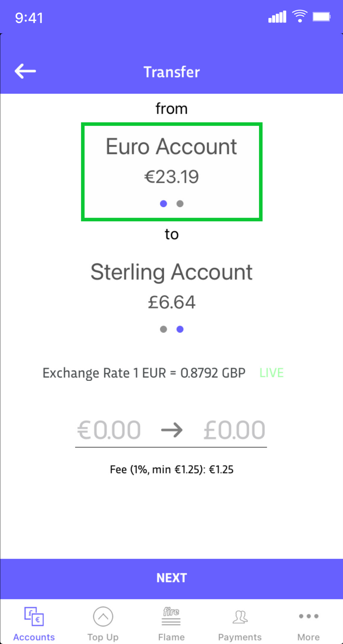Enter amount in the £0.00 field

234,430
